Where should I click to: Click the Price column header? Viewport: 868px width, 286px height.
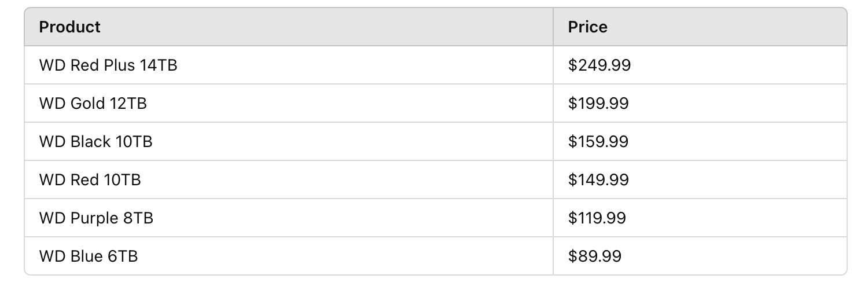(700, 27)
